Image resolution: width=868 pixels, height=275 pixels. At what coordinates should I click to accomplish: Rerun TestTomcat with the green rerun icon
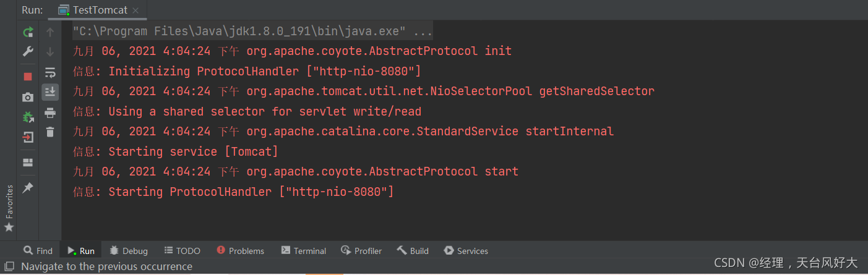tap(28, 32)
